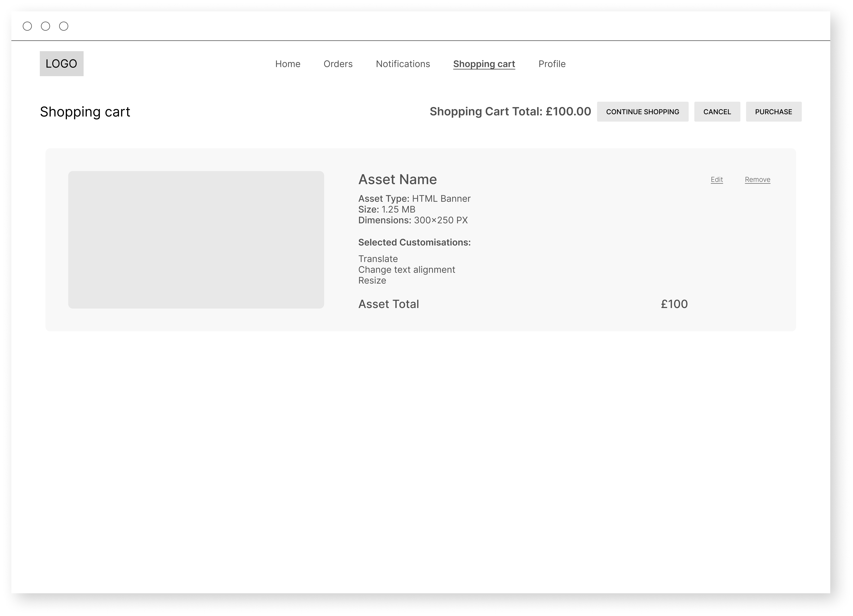The height and width of the screenshot is (616, 853).
Task: Click the asset preview thumbnail
Action: [x=196, y=240]
